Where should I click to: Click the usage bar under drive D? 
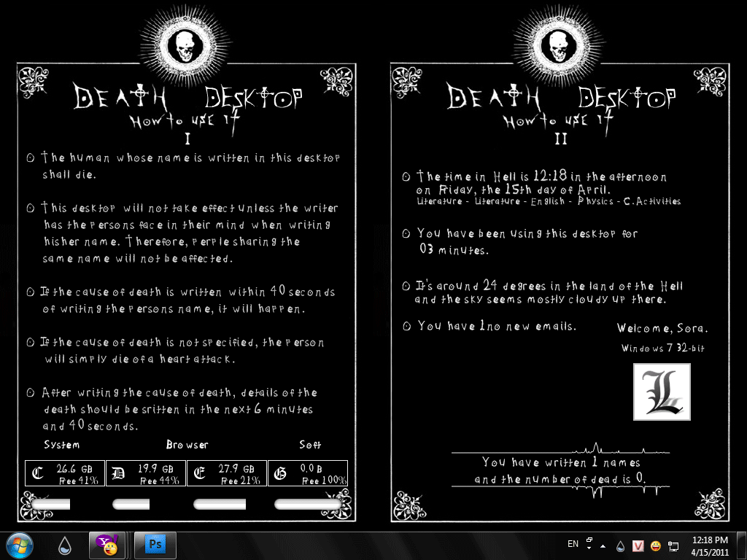pyautogui.click(x=131, y=505)
